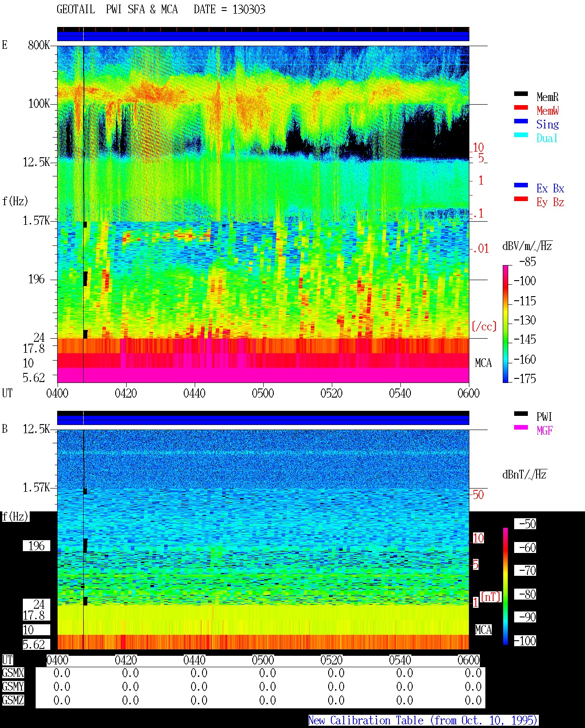Viewport: 585px width, 728px height.
Task: Click the dBnT/√Hz unit label
Action: (525, 474)
